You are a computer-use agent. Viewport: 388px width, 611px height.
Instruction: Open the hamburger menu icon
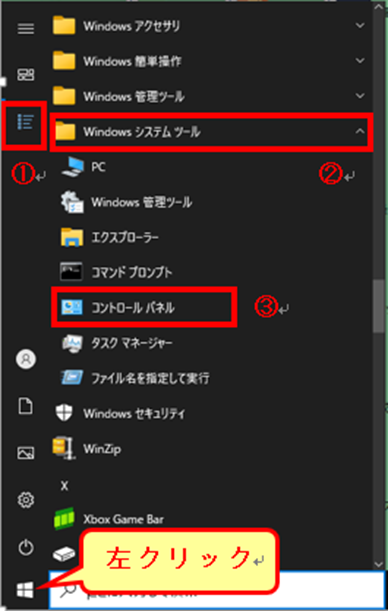[x=26, y=28]
